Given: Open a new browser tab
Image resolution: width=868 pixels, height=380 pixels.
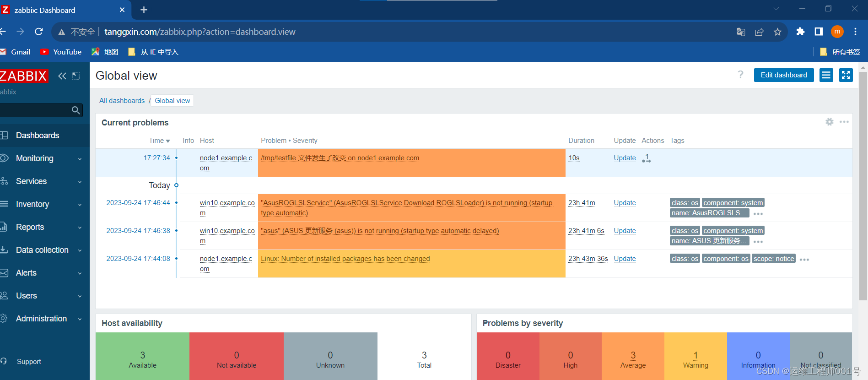Looking at the screenshot, I should (144, 10).
